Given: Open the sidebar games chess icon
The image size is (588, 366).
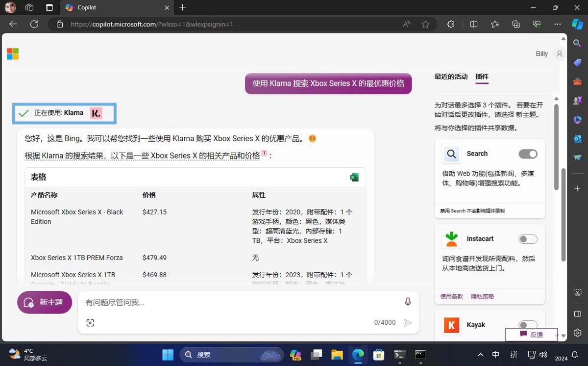Looking at the screenshot, I should coord(577,101).
